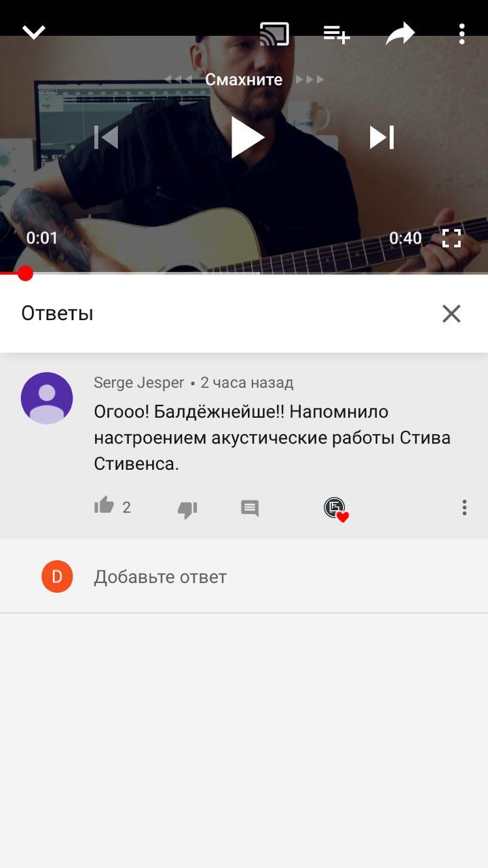Close the Ответы replies panel

(451, 313)
